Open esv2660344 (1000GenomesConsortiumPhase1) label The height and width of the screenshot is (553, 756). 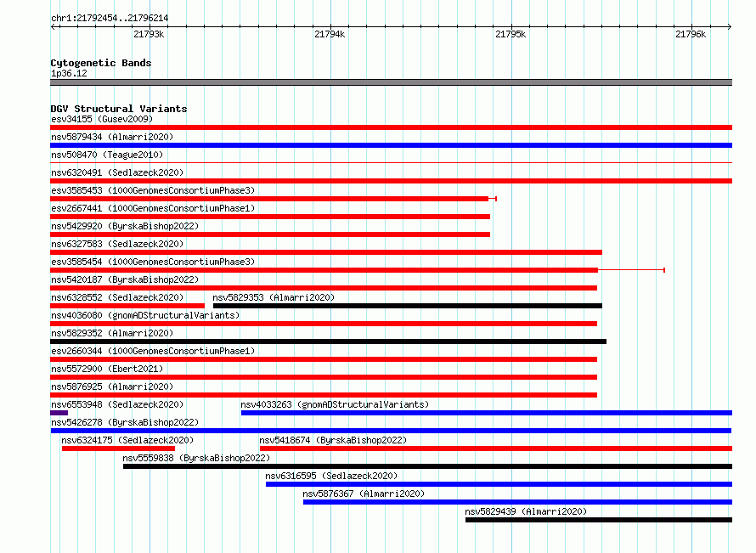153,351
